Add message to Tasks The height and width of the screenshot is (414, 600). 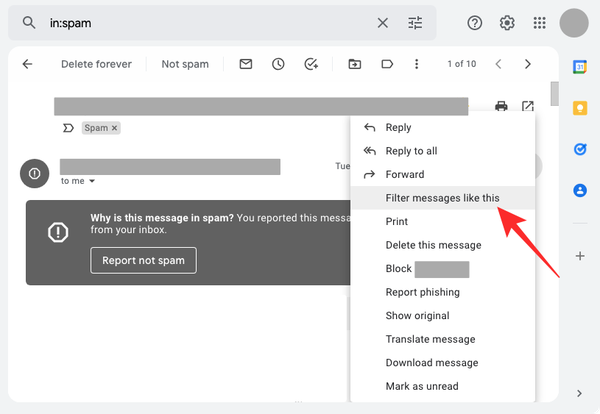point(311,64)
